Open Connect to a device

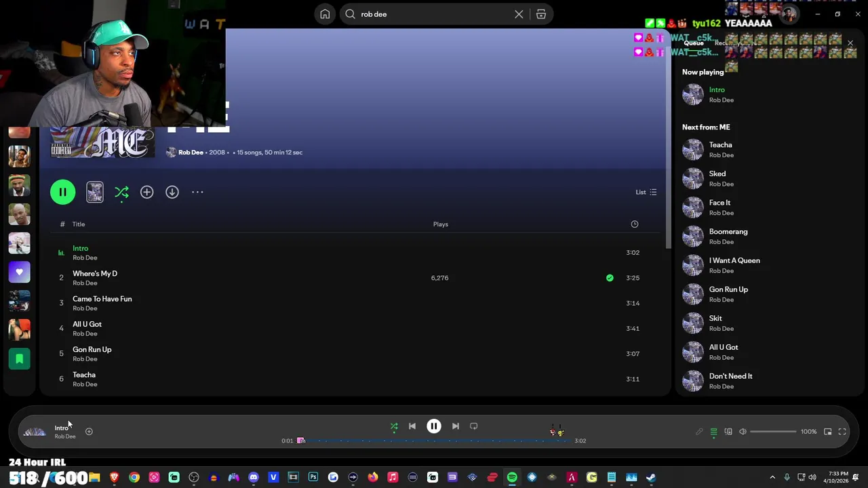tap(728, 432)
